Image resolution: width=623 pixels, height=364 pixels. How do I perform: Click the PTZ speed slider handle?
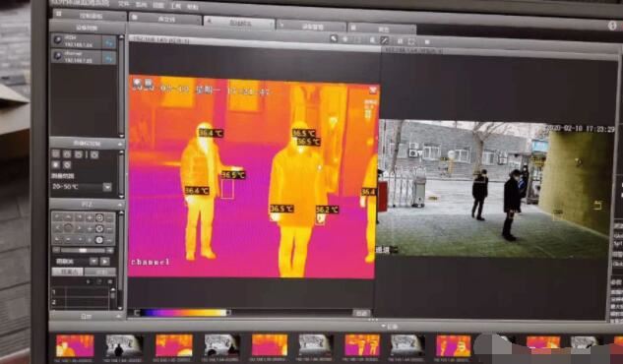pyautogui.click(x=83, y=251)
